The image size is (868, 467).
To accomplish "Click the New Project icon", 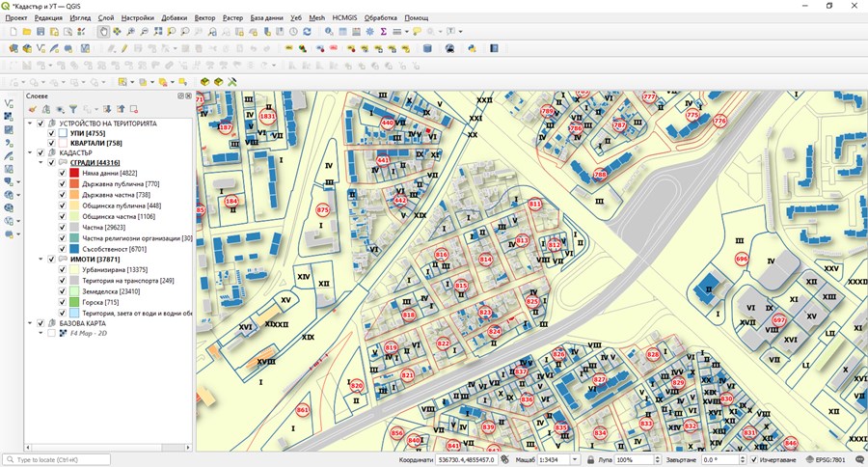I will [x=13, y=32].
